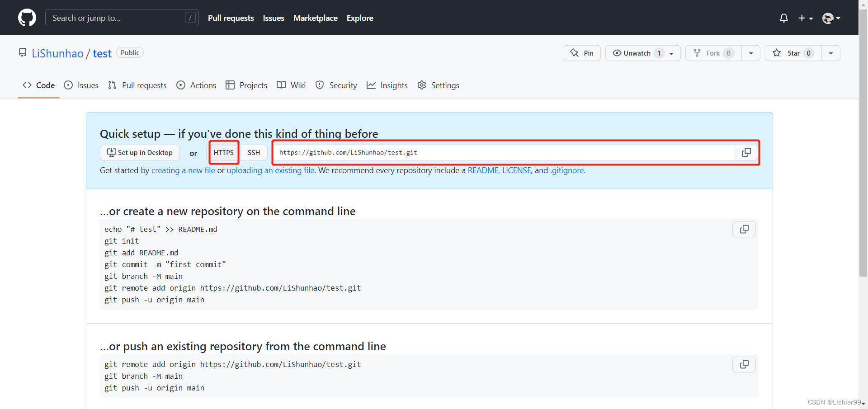868x409 pixels.
Task: Copy the create new repository commands
Action: click(744, 229)
